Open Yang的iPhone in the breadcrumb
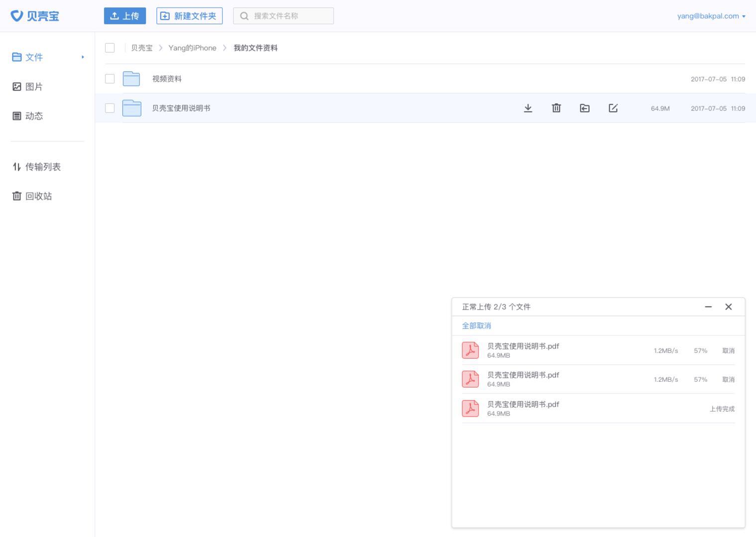Screen dimensions: 756x537 click(193, 48)
